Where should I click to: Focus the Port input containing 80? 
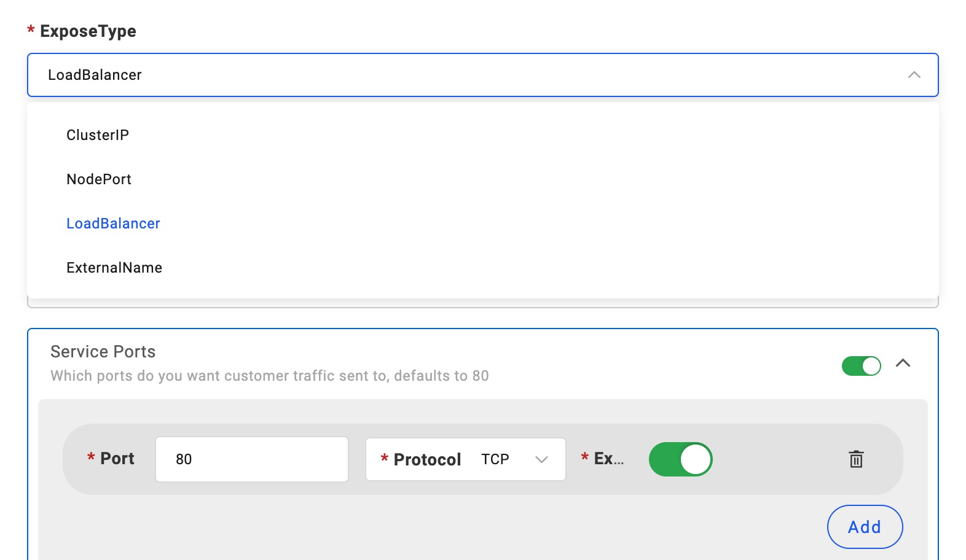(252, 459)
